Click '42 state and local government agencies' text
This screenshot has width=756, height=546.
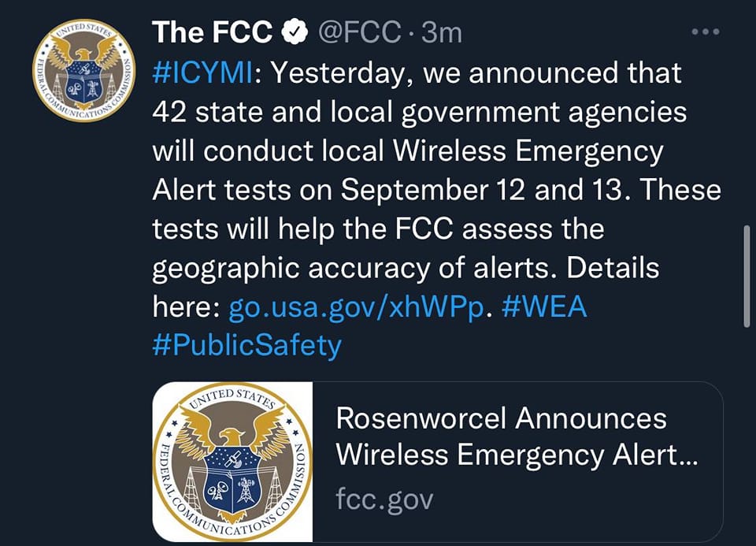coord(419,112)
